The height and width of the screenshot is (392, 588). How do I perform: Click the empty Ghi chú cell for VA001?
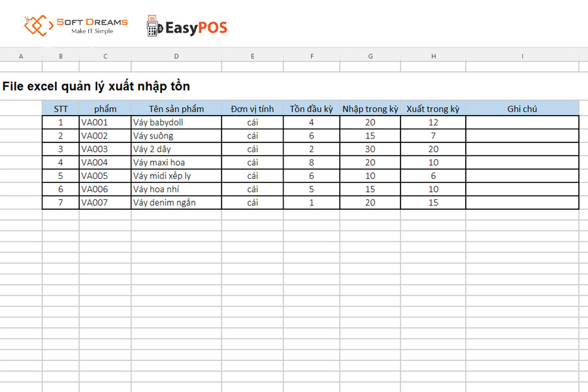pos(522,122)
